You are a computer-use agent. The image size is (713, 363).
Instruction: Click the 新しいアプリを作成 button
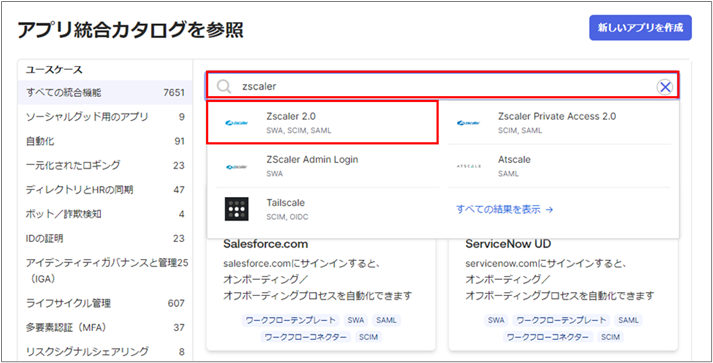(640, 28)
